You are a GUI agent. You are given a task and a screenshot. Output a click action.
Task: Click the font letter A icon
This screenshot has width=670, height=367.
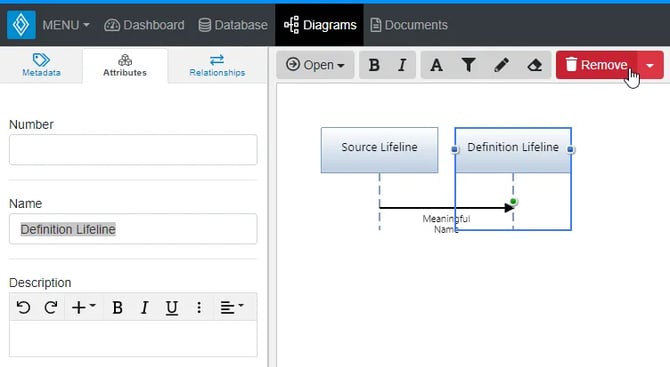tap(436, 65)
